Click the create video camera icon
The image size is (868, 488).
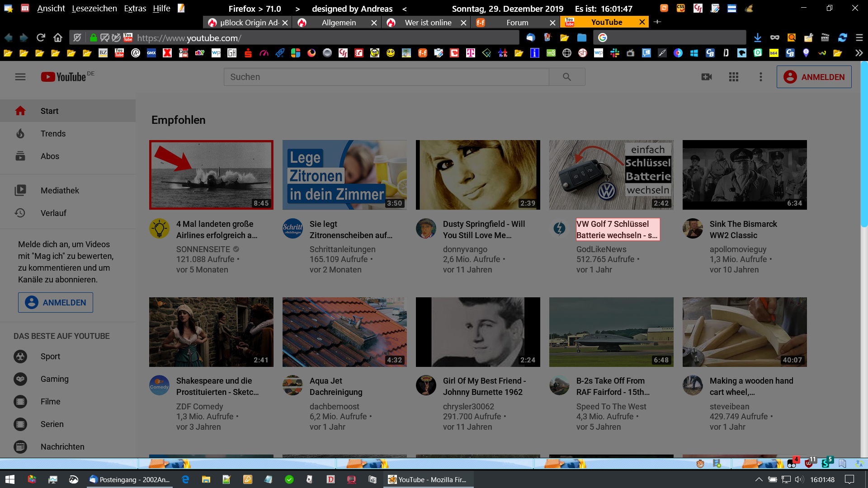(x=707, y=77)
